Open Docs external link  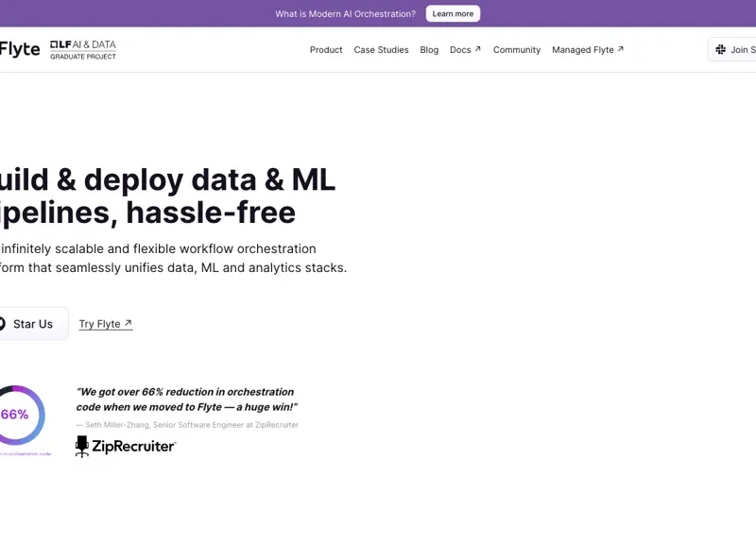click(465, 50)
